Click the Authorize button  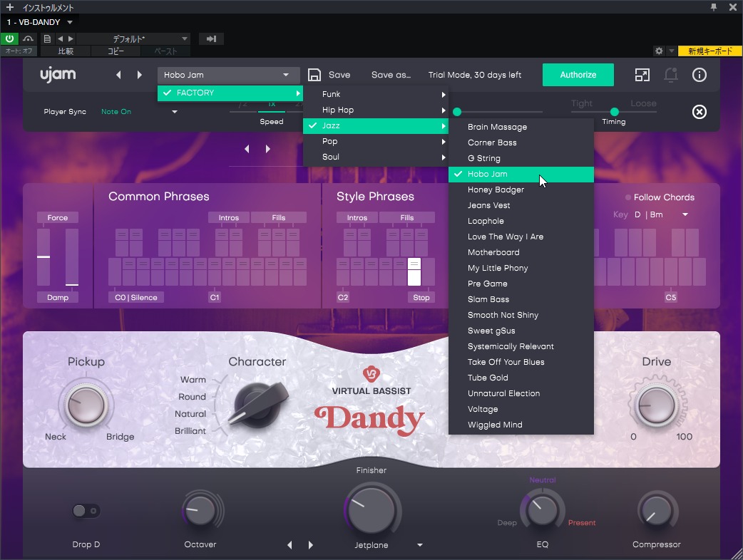click(x=578, y=75)
